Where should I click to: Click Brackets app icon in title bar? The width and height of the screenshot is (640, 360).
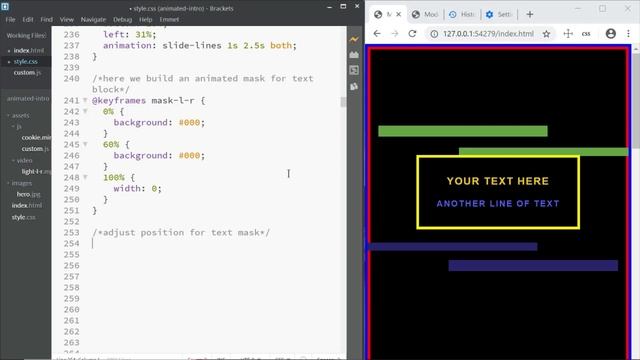point(5,7)
